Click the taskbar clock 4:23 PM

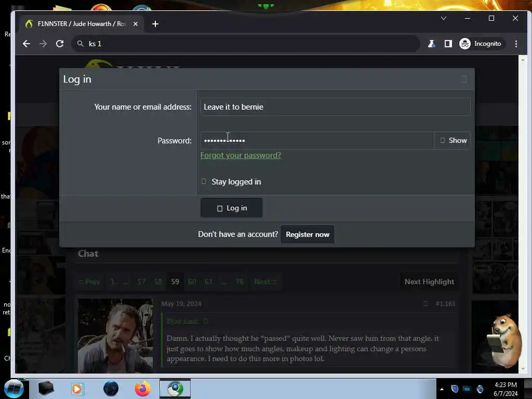(x=506, y=385)
